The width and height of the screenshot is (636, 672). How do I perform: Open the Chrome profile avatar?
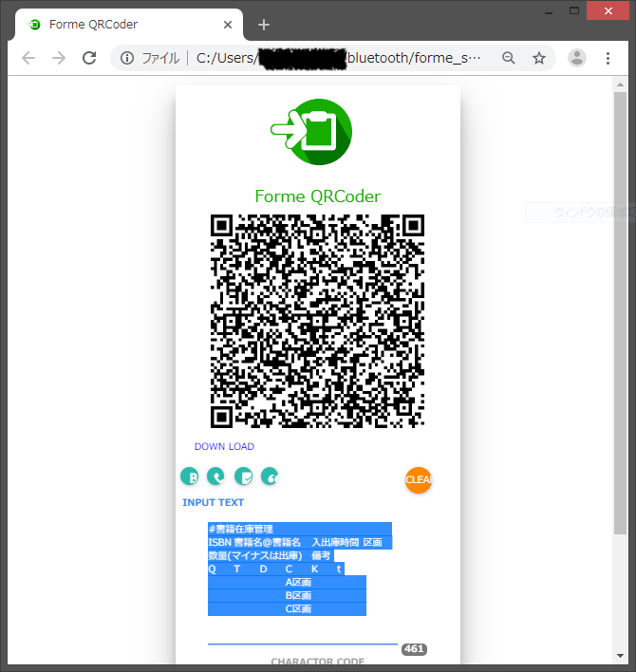(x=576, y=58)
